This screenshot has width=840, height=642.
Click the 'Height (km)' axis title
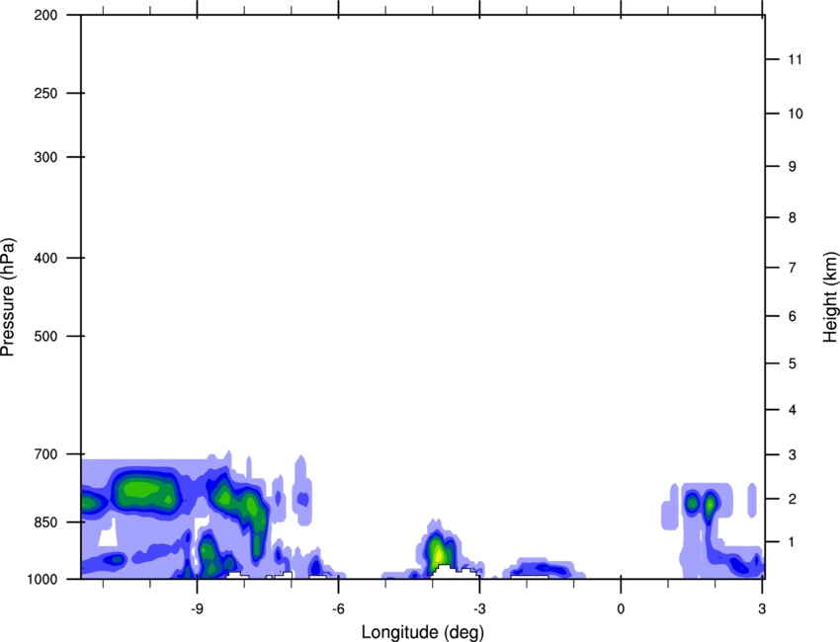tap(830, 297)
